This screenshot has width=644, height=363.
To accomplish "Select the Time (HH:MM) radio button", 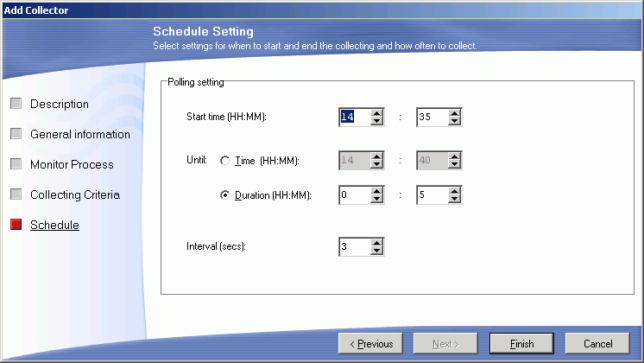I will 225,161.
